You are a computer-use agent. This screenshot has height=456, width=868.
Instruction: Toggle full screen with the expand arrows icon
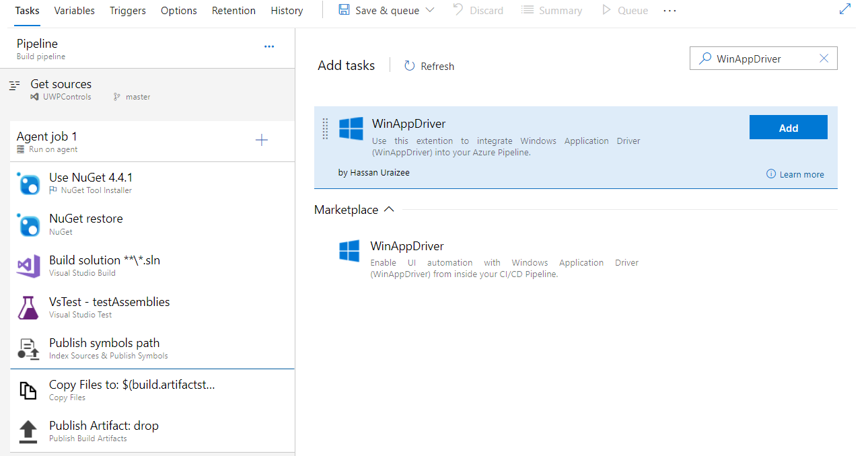coord(845,9)
